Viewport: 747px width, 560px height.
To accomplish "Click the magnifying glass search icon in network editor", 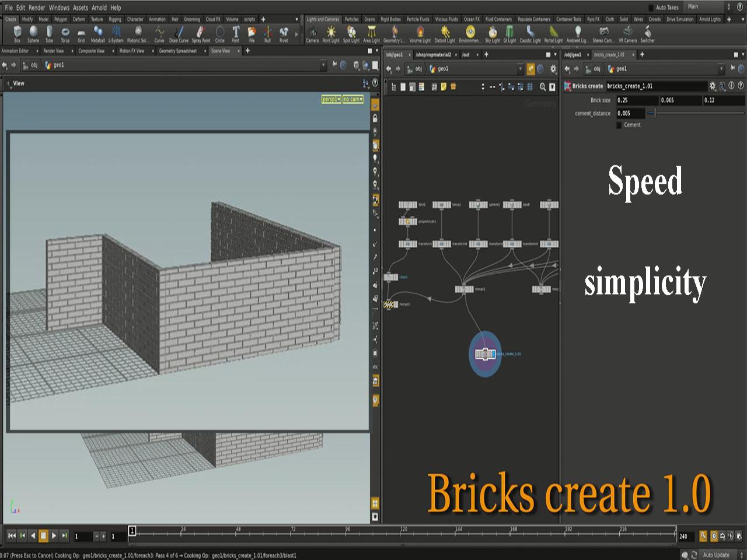I will point(543,87).
